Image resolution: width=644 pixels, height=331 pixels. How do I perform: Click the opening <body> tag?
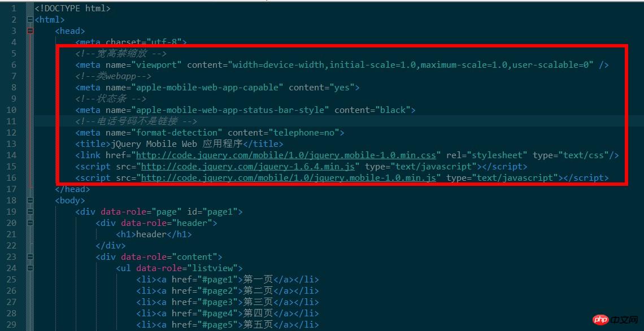(70, 201)
